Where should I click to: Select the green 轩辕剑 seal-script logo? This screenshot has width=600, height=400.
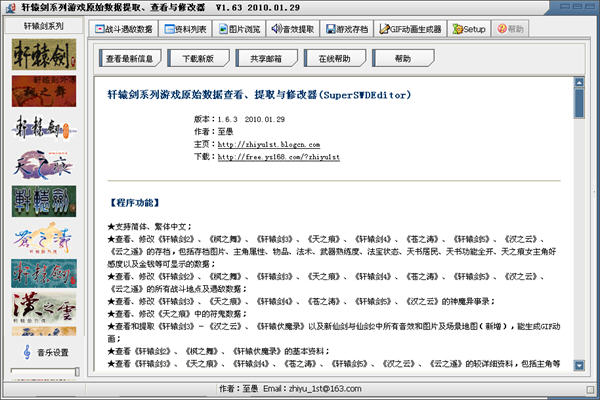coord(44,201)
